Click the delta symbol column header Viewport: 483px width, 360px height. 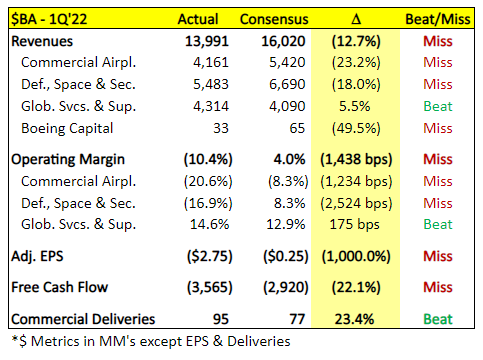coord(356,19)
